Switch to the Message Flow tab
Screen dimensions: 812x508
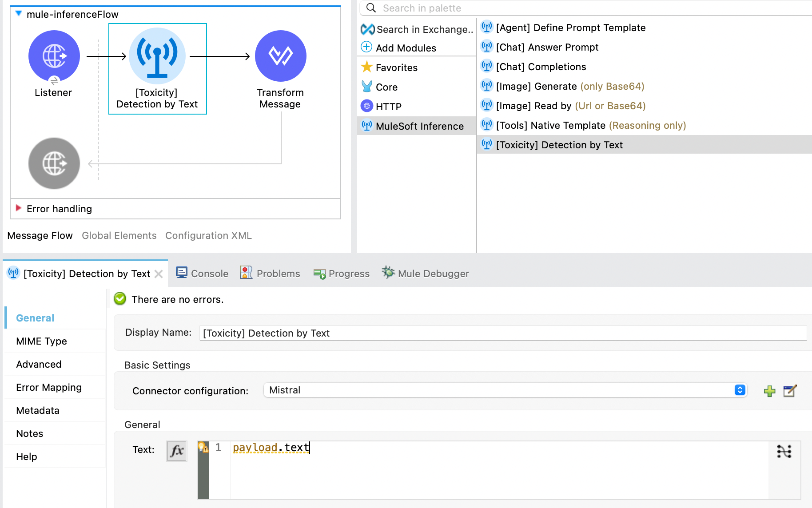(40, 235)
